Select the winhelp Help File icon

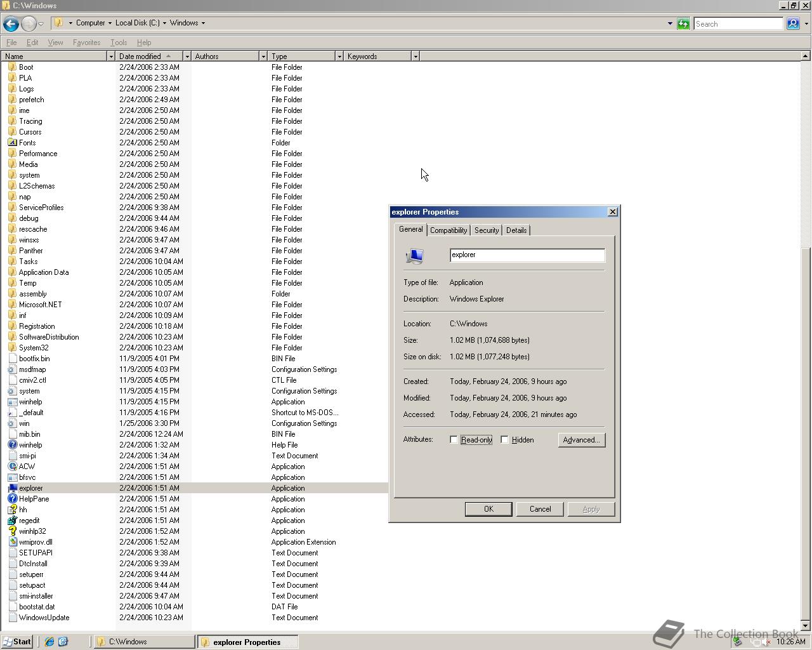click(12, 445)
